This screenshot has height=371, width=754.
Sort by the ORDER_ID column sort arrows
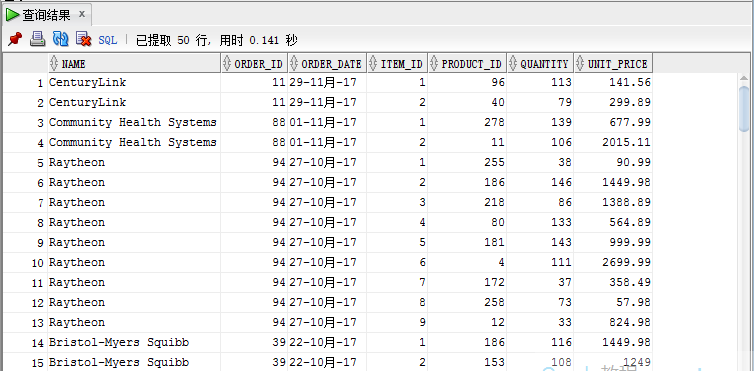[227, 63]
